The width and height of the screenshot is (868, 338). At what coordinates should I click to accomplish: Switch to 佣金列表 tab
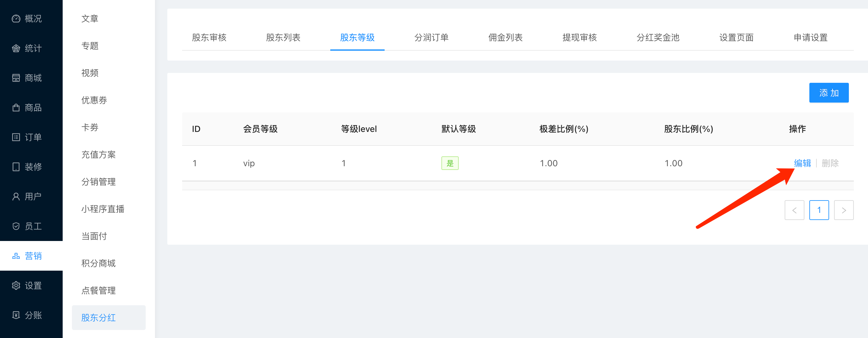[x=505, y=37]
